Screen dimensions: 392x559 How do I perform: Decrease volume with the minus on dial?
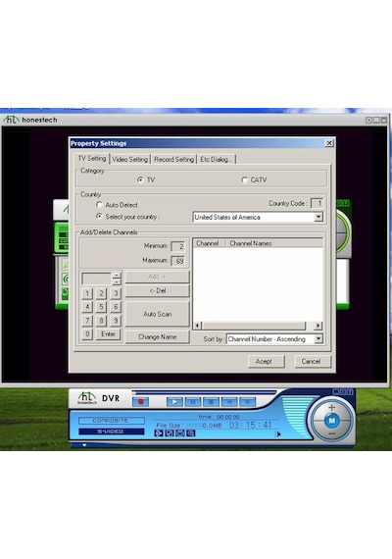[332, 433]
